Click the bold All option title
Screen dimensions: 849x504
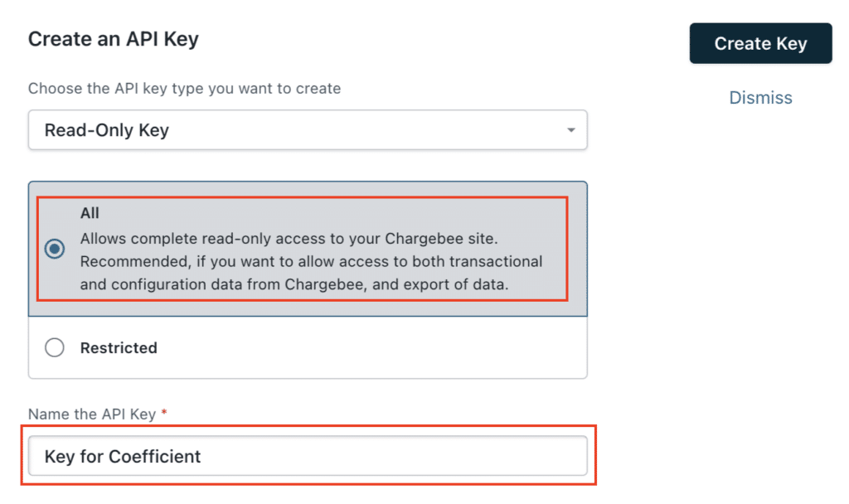click(90, 213)
